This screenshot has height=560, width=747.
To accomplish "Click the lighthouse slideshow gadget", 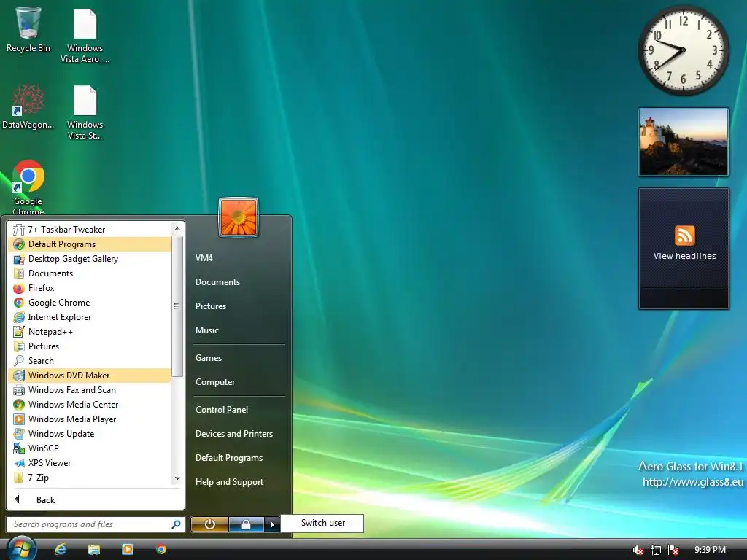I will 684,142.
